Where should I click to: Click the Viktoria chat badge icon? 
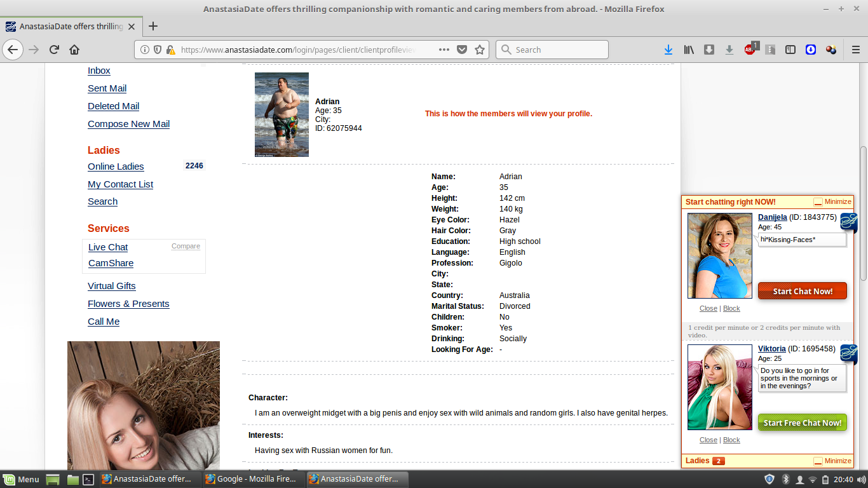click(x=849, y=354)
